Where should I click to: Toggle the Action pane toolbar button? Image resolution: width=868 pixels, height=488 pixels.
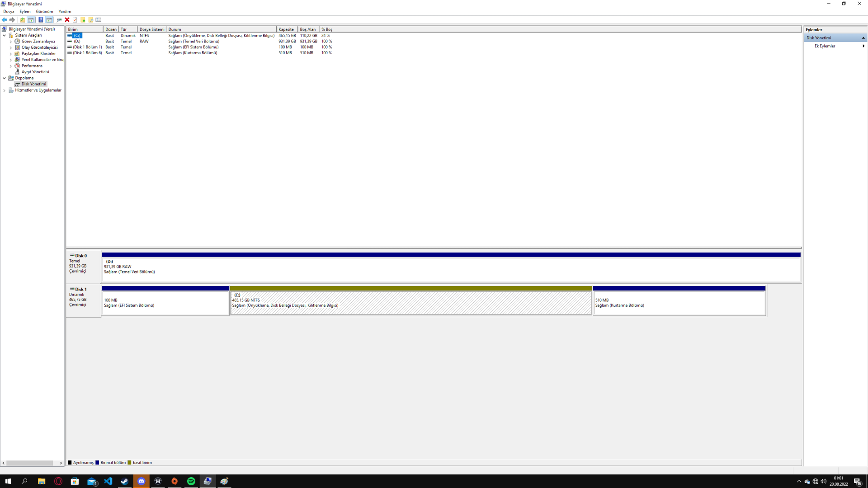point(49,20)
